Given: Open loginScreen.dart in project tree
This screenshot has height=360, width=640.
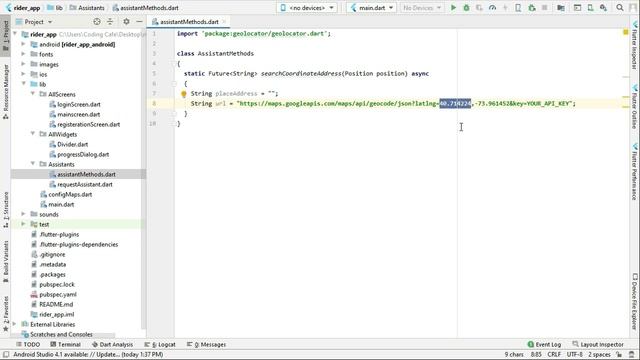Looking at the screenshot, I should (x=79, y=104).
